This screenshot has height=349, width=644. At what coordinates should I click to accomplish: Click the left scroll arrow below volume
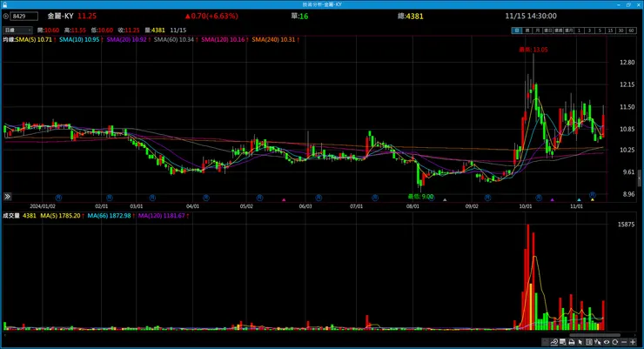pyautogui.click(x=5, y=335)
